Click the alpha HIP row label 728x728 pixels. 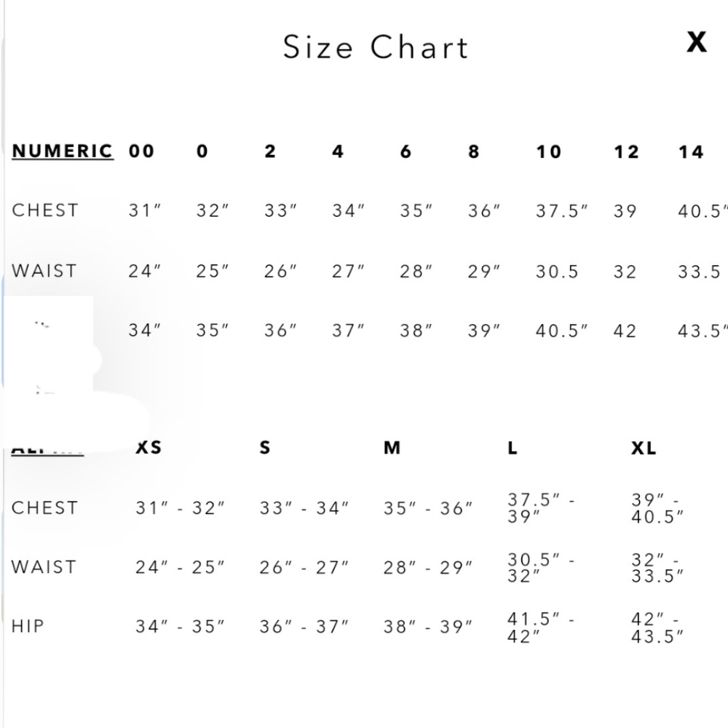pos(28,626)
